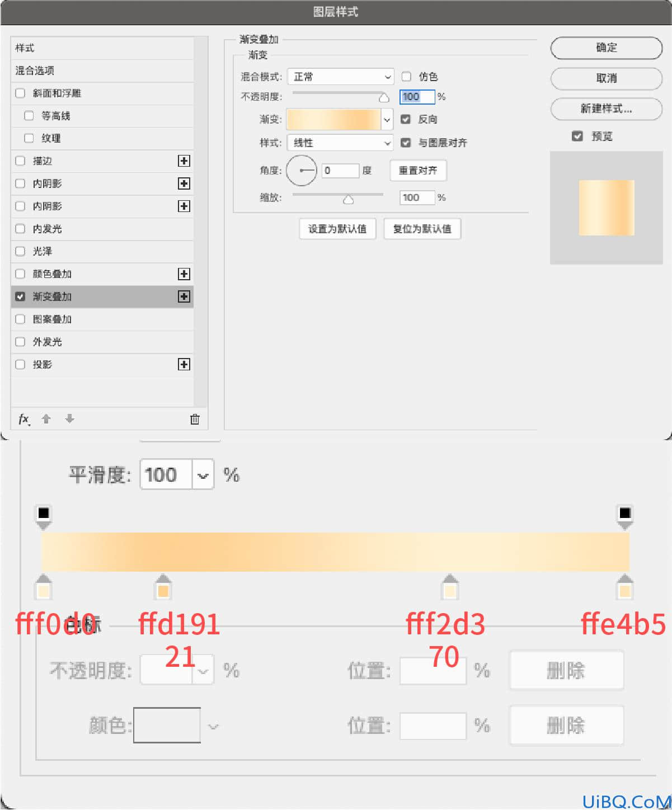672x810 pixels.
Task: Enable 内发光 checkbox
Action: click(x=20, y=229)
